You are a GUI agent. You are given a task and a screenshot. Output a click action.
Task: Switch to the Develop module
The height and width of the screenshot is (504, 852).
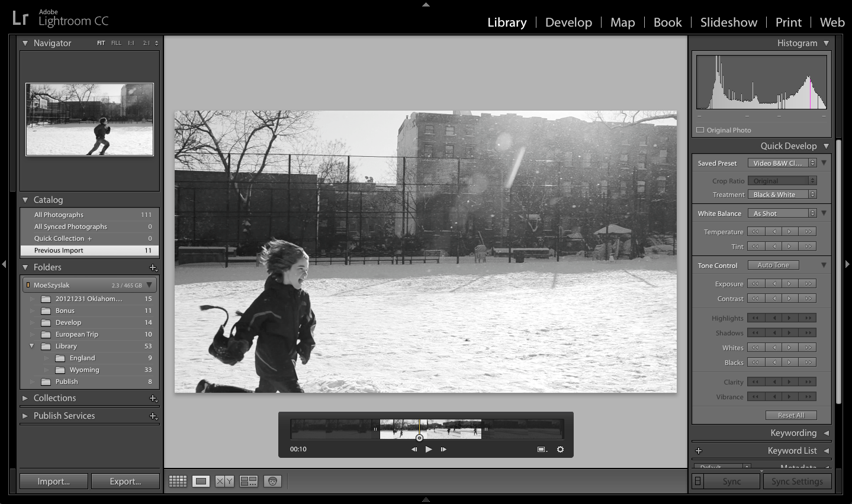(568, 22)
